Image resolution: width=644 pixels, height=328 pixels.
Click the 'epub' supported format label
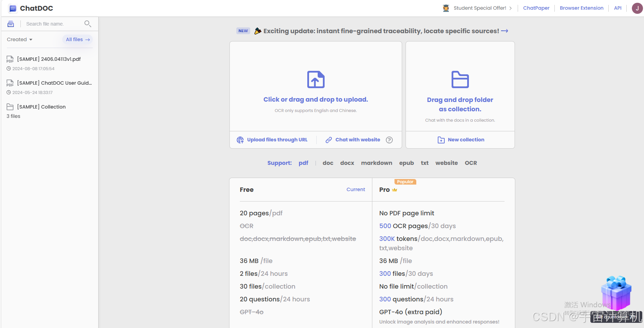pos(407,163)
